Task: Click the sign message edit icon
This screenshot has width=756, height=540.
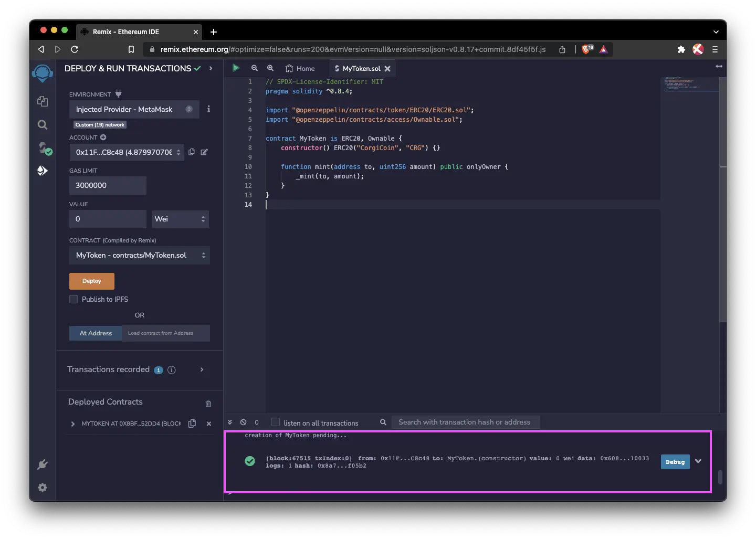Action: [204, 152]
